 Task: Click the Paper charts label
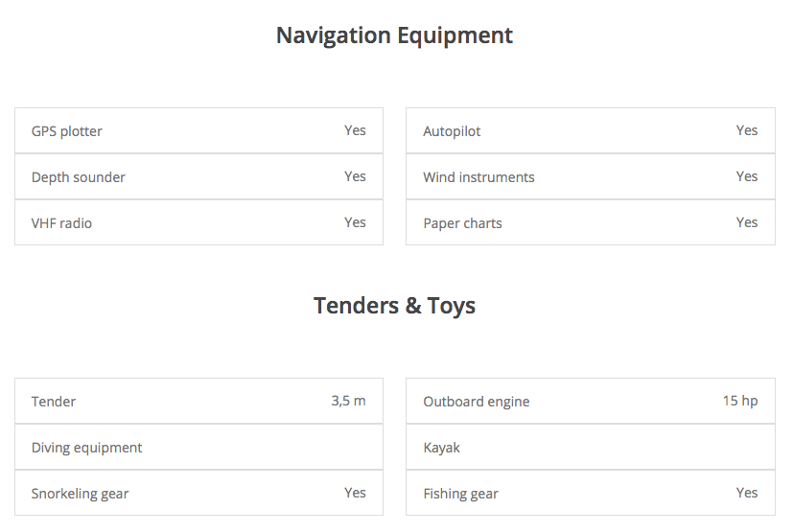pyautogui.click(x=462, y=223)
